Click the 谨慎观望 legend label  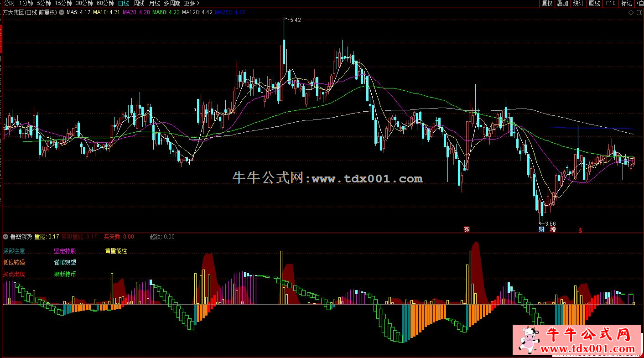coord(65,263)
